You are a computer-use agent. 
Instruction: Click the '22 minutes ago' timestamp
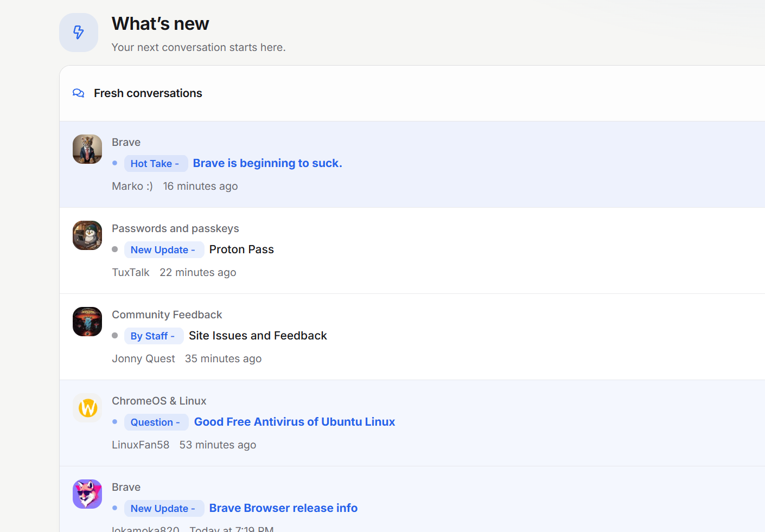point(198,272)
